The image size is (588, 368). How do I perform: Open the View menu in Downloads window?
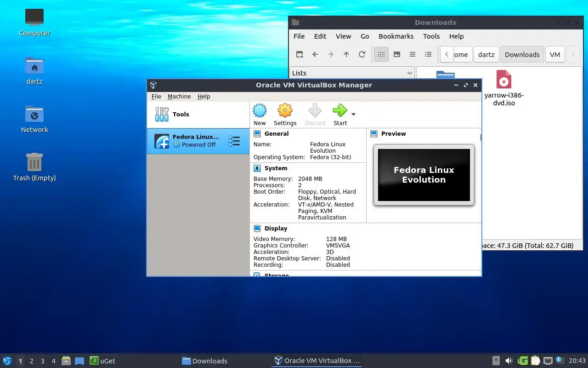pos(343,36)
